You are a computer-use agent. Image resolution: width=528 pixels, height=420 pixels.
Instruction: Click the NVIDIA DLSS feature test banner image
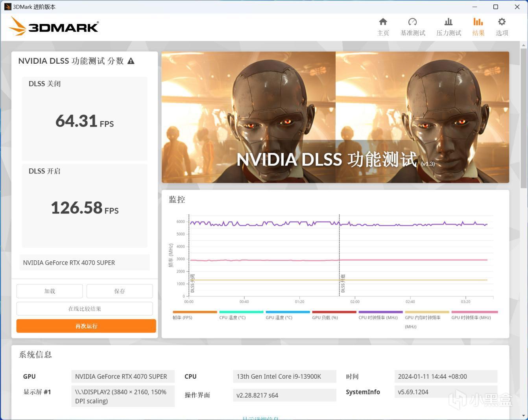coord(335,117)
